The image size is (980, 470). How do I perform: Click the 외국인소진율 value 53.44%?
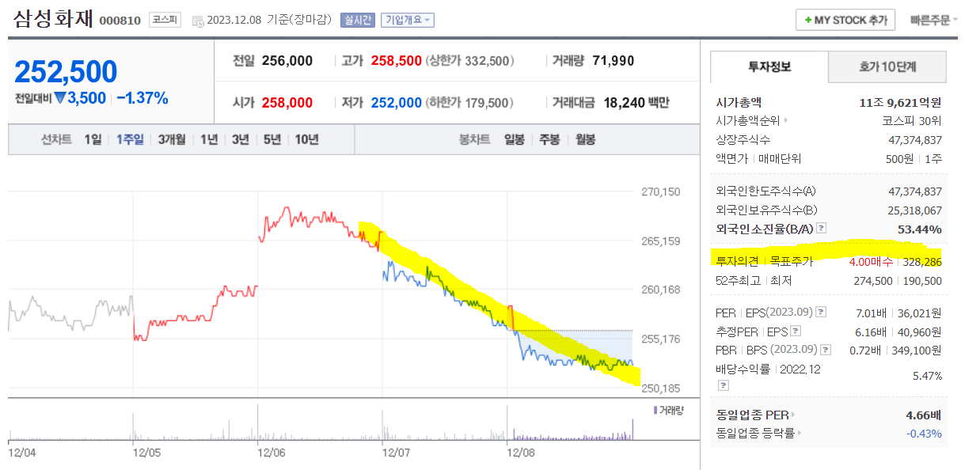(920, 229)
